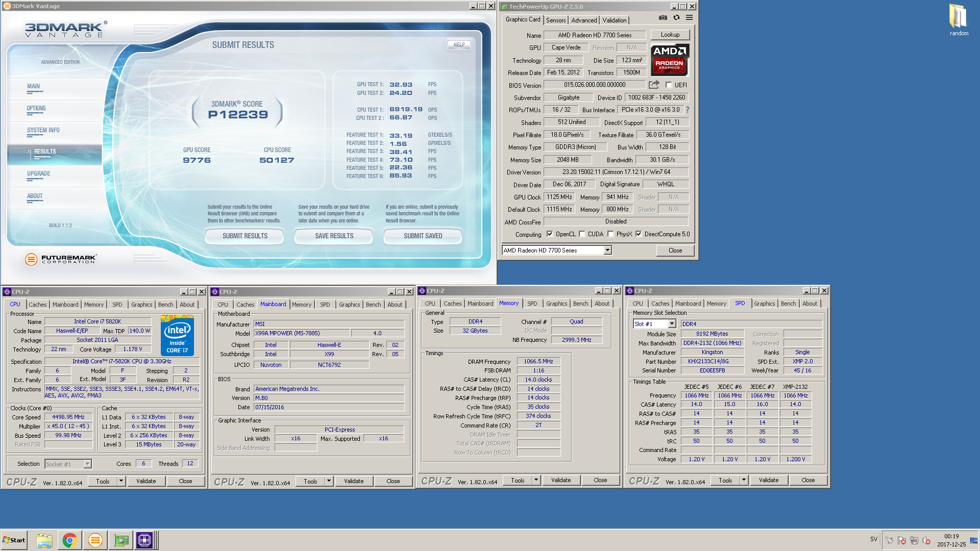Switch to 3DMark Vantage taskbar icon
Viewport: 980px width, 551px height.
point(95,540)
